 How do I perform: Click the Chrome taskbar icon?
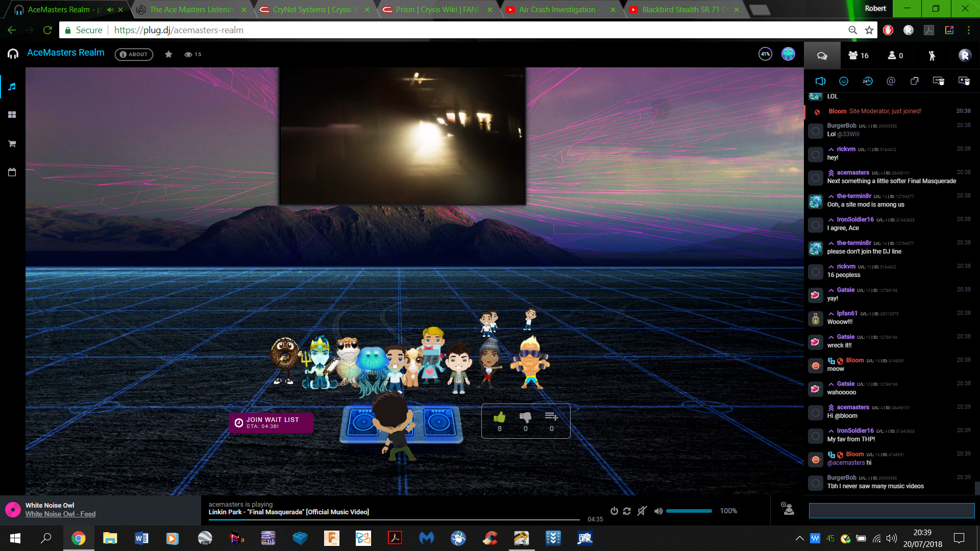click(x=78, y=538)
